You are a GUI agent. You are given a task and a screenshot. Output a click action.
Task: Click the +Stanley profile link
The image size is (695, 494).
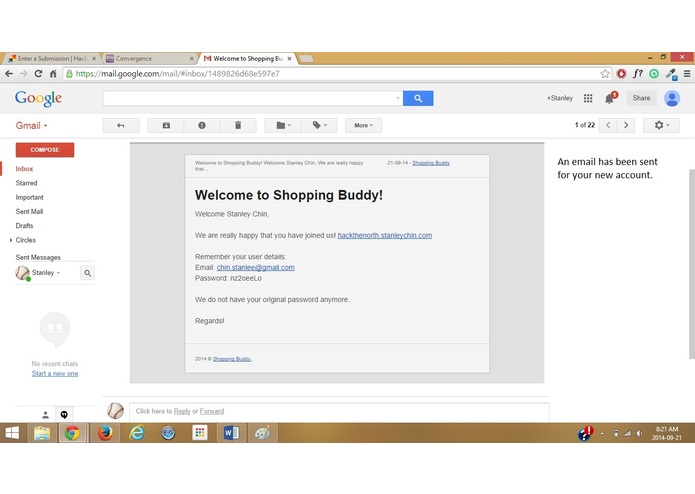coord(559,98)
